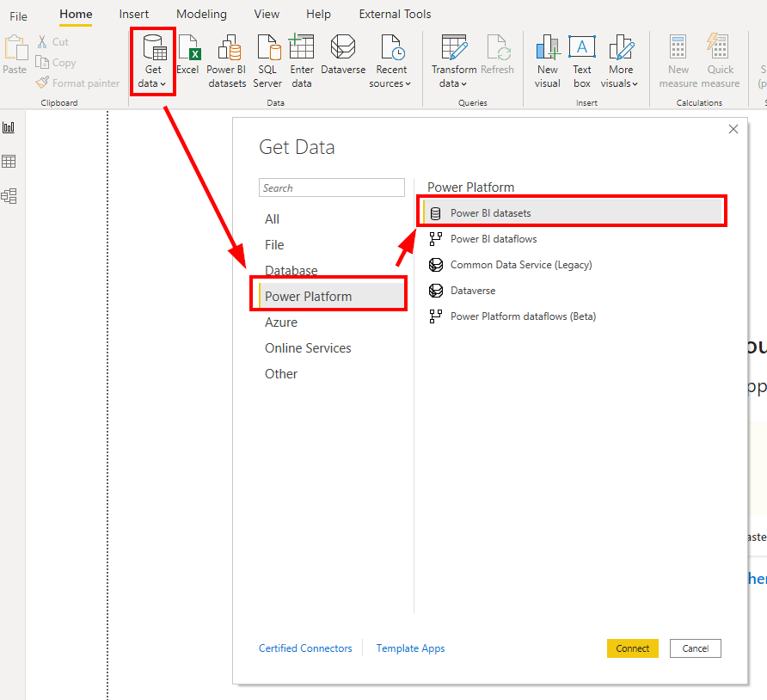This screenshot has height=700, width=767.
Task: Click the Dataverse ribbon icon
Action: tap(343, 55)
